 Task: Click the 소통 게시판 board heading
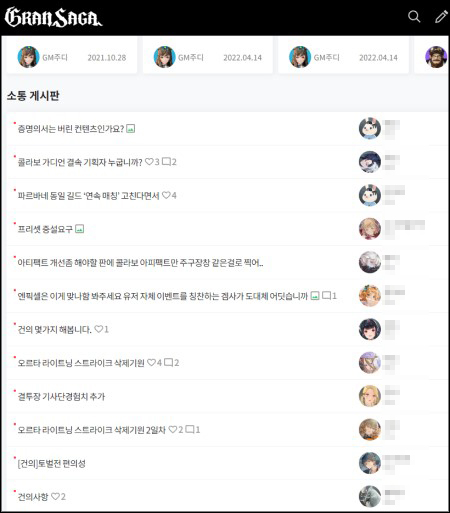(x=33, y=96)
